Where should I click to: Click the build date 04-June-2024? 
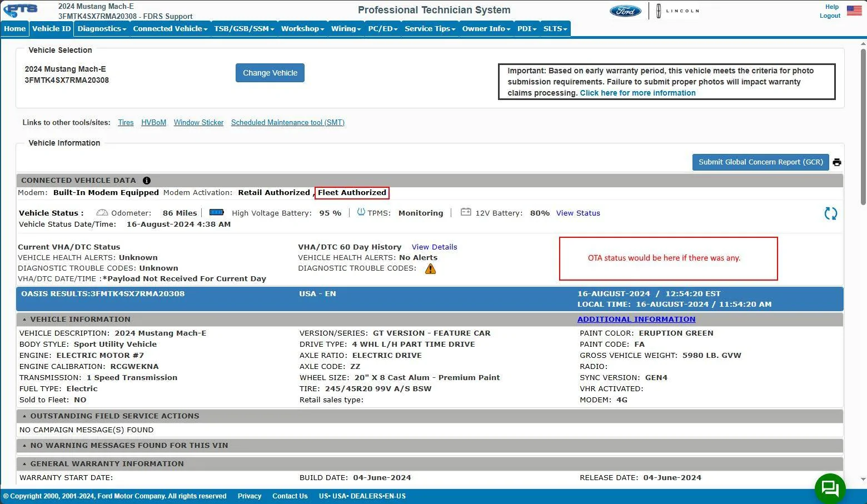pos(382,478)
